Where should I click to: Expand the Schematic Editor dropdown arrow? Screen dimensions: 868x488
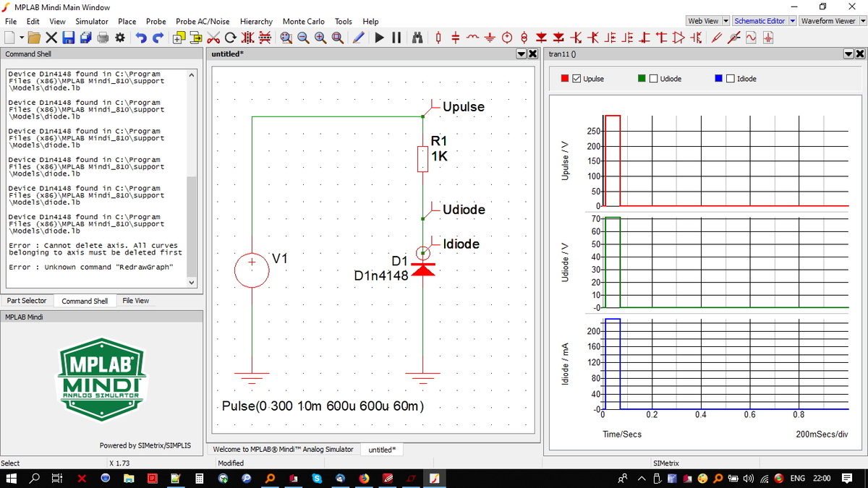pos(792,21)
